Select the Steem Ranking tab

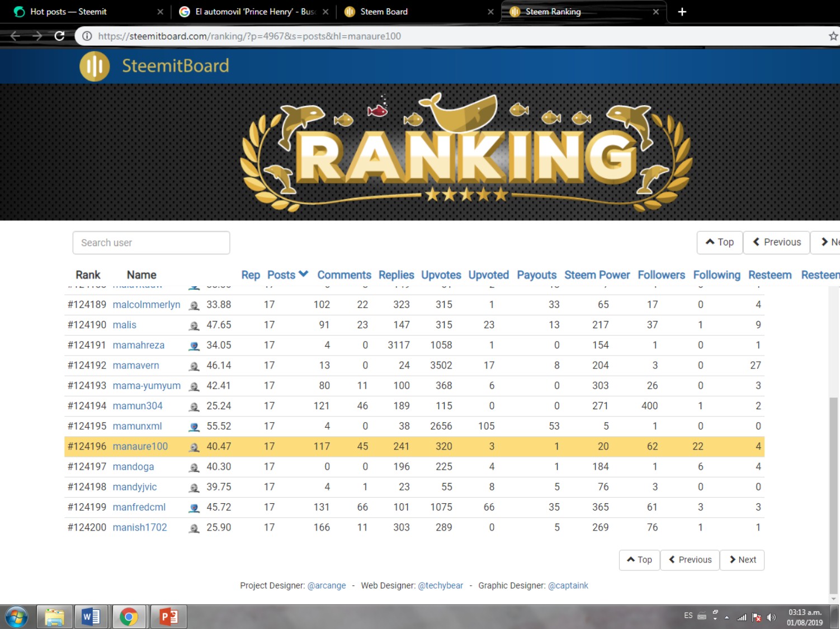pyautogui.click(x=584, y=12)
